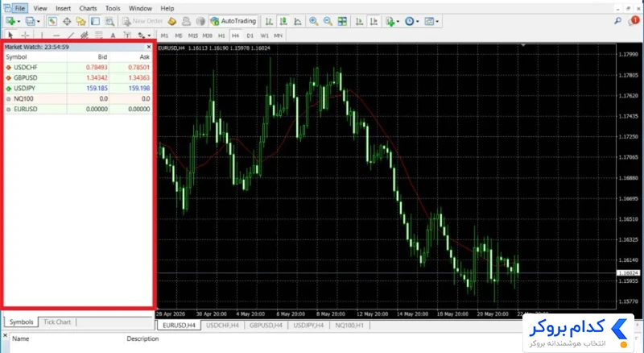Open the Insert menu
The image size is (644, 353).
point(64,8)
